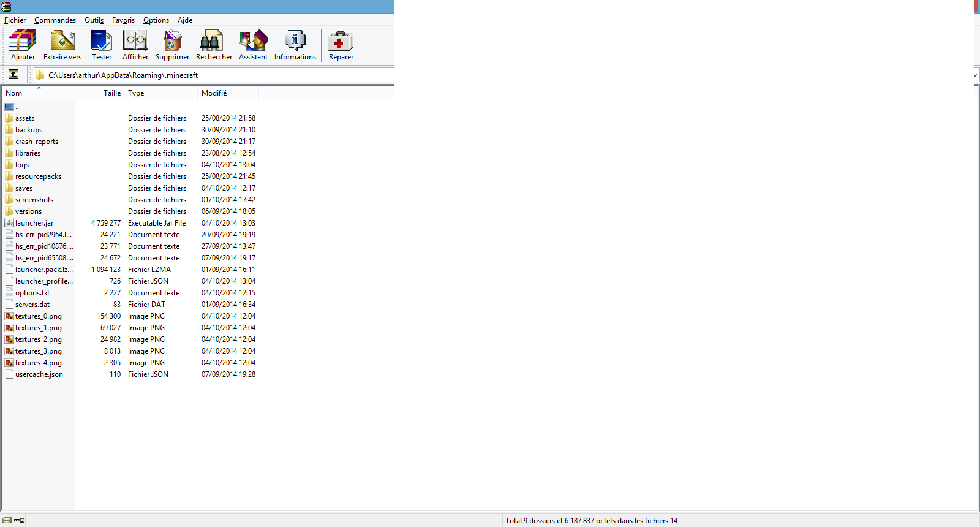
Task: Click the date 07/09/2014 19:28
Action: [228, 374]
